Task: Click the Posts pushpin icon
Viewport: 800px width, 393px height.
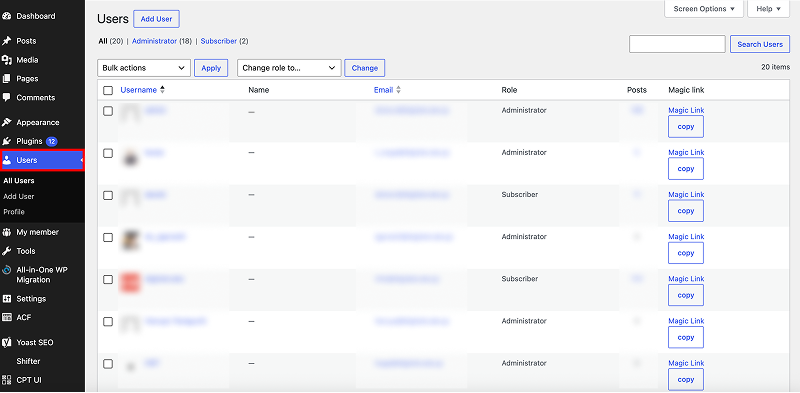Action: tap(7, 41)
